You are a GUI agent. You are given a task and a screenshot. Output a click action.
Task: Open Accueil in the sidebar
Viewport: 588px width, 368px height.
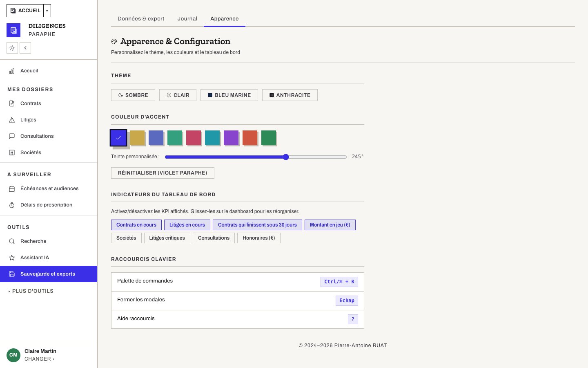[x=49, y=71]
